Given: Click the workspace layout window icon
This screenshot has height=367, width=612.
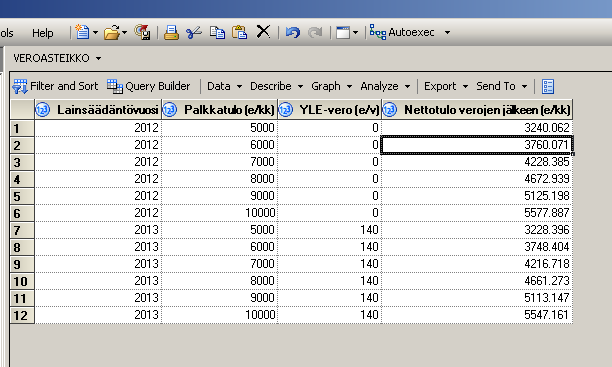Looking at the screenshot, I should [x=343, y=33].
